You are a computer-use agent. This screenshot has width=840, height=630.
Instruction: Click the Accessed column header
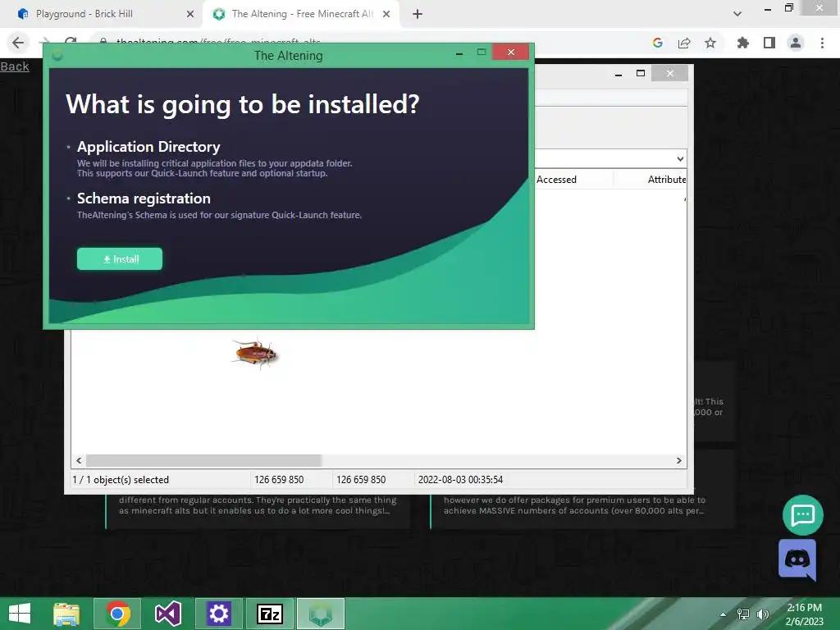(557, 180)
